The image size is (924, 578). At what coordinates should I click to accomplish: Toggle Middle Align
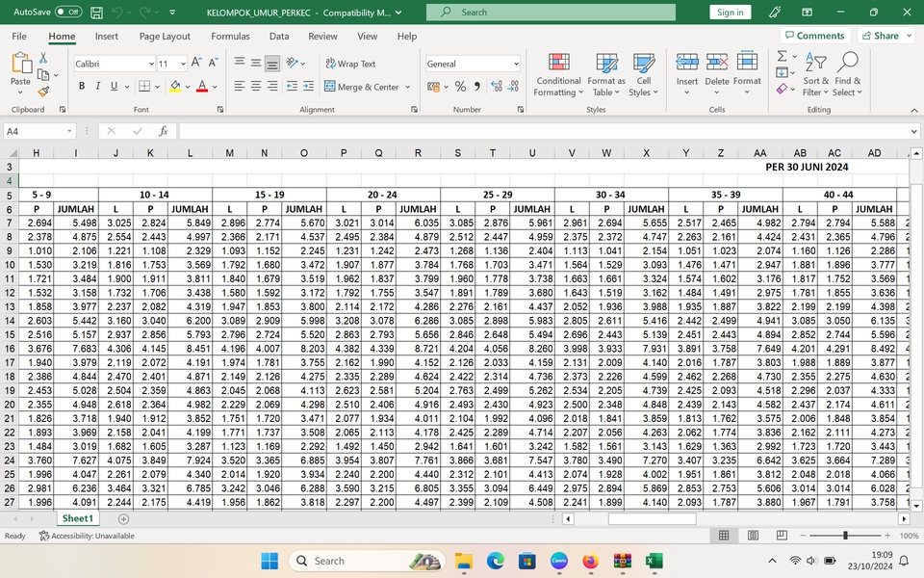256,63
